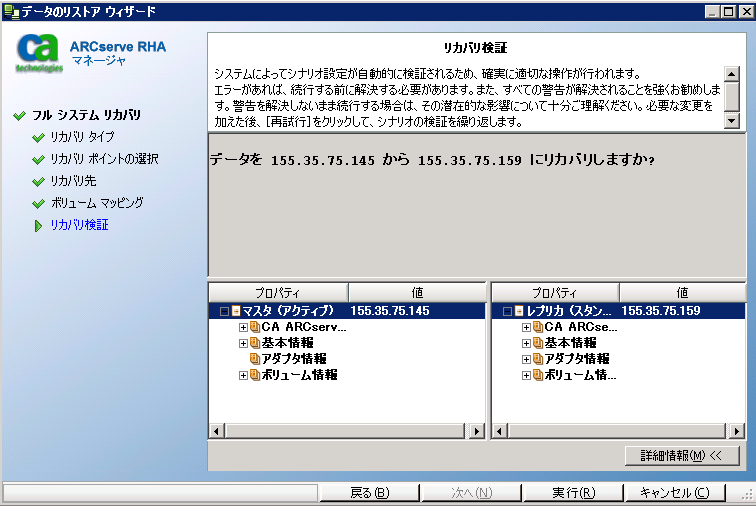756x506 pixels.
Task: Click the レプリカ server icon
Action: coord(519,311)
